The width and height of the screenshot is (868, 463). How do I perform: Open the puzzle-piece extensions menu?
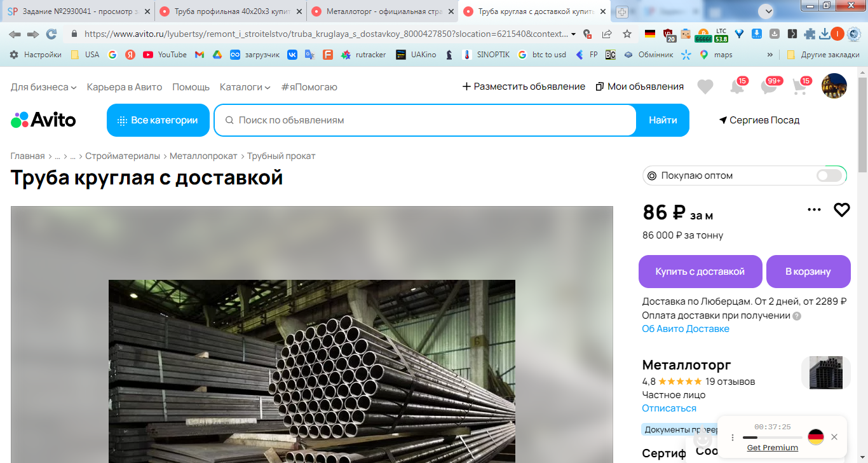tap(810, 34)
